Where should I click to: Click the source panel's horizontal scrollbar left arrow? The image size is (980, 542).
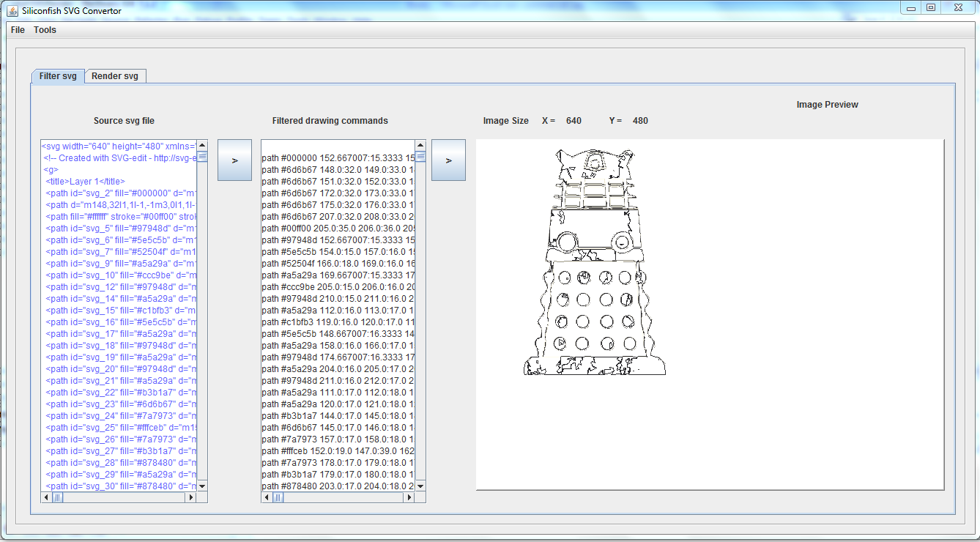pos(46,497)
